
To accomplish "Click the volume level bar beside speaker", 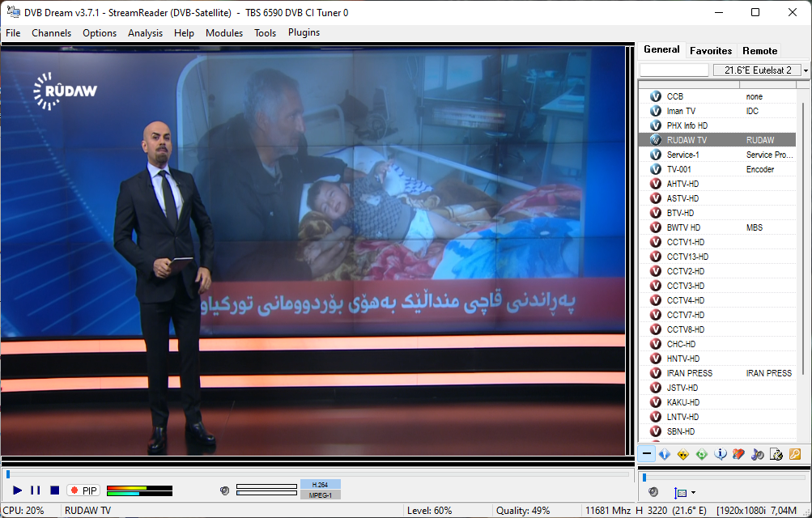I will 266,490.
